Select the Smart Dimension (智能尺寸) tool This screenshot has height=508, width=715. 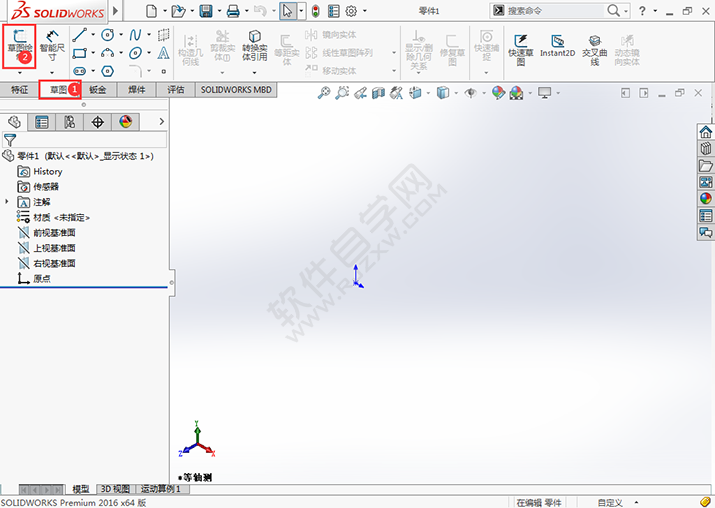pos(52,46)
